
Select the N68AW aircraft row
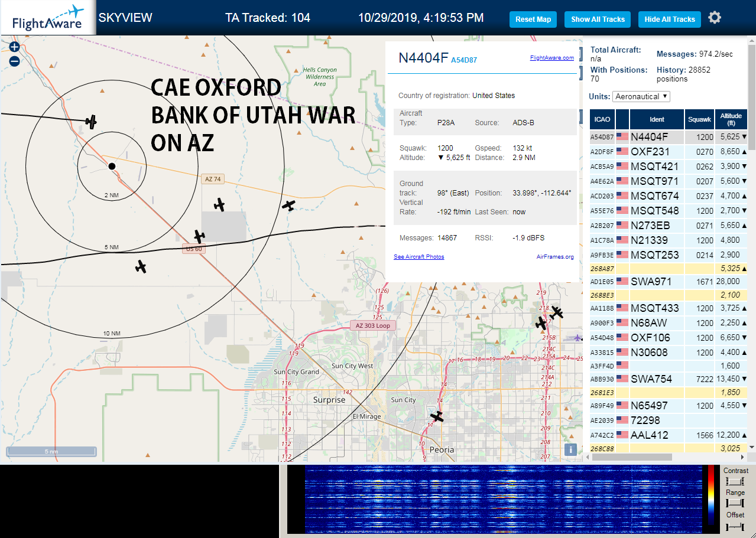[669, 322]
